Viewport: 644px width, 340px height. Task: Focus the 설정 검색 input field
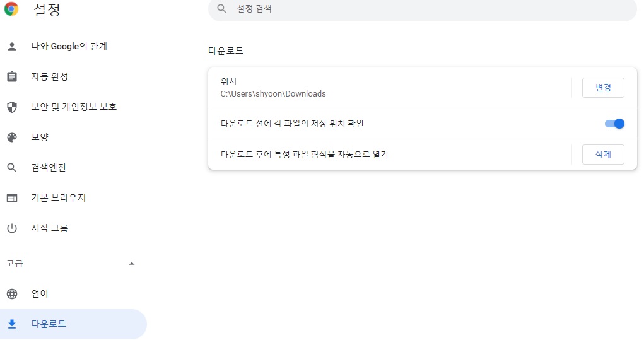coord(422,9)
